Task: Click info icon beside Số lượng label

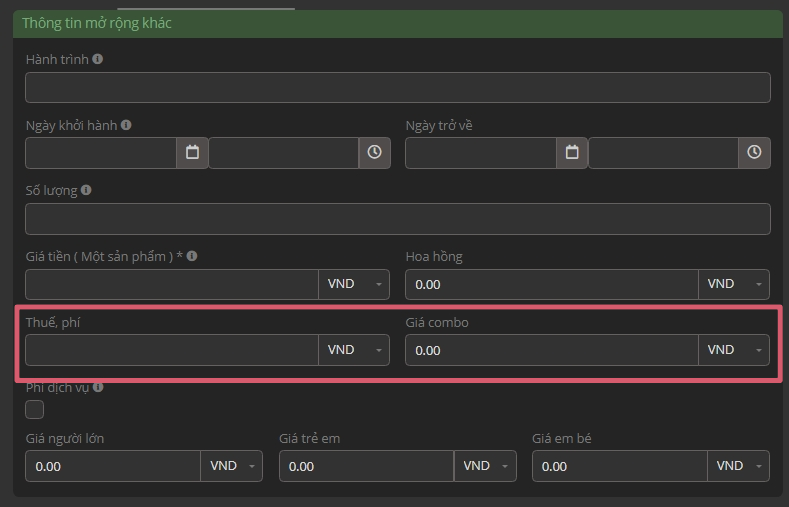Action: (86, 190)
